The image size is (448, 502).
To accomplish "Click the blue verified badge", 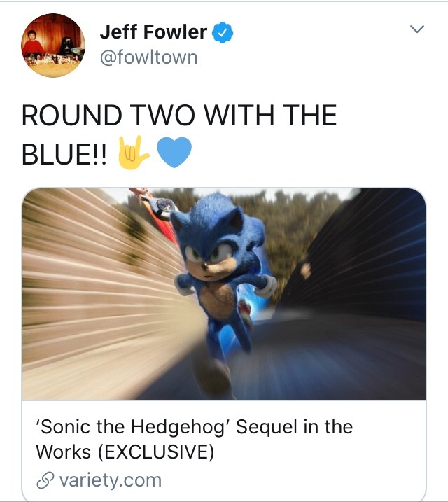I will click(x=223, y=32).
